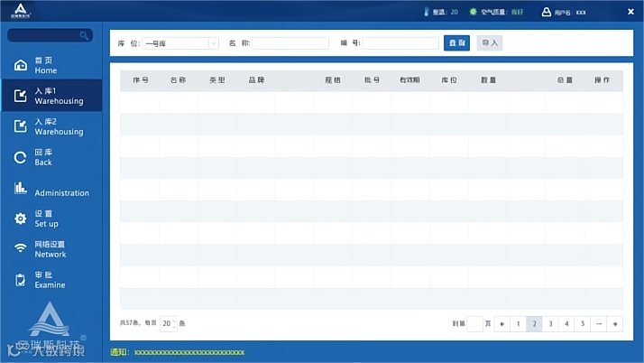Click the 有效期 column header
This screenshot has height=363, width=644.
tap(409, 80)
